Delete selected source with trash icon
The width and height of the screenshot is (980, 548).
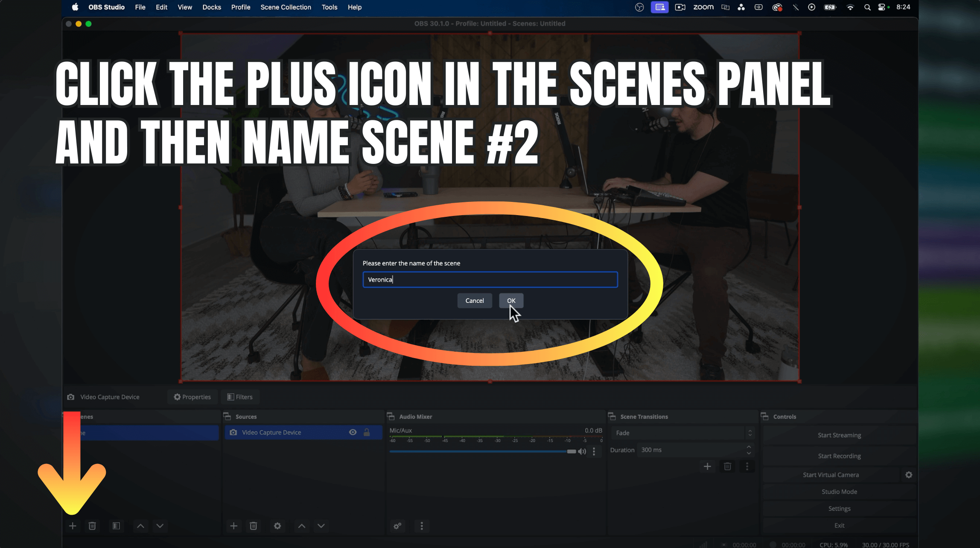click(254, 526)
